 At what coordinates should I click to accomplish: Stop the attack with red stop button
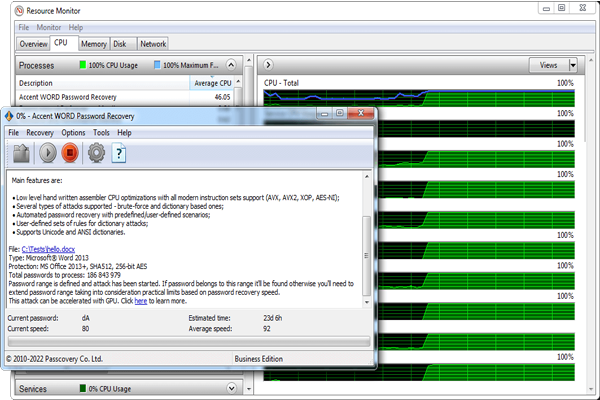coord(70,153)
